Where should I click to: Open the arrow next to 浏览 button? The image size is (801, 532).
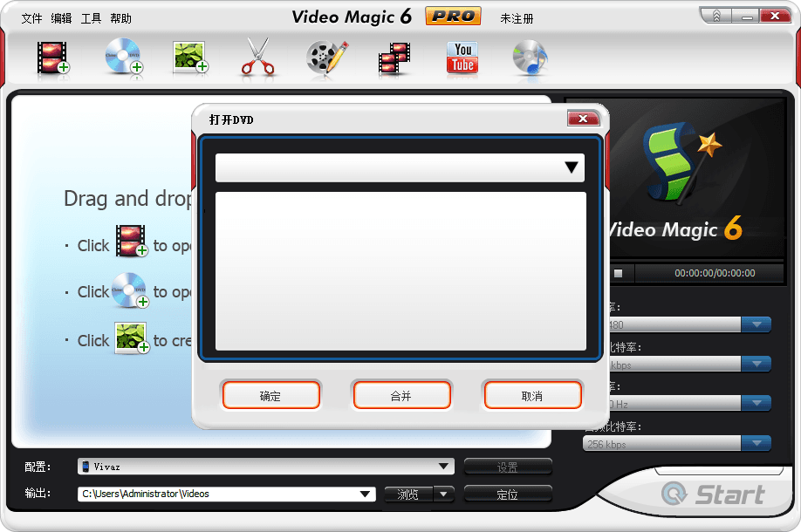point(443,494)
